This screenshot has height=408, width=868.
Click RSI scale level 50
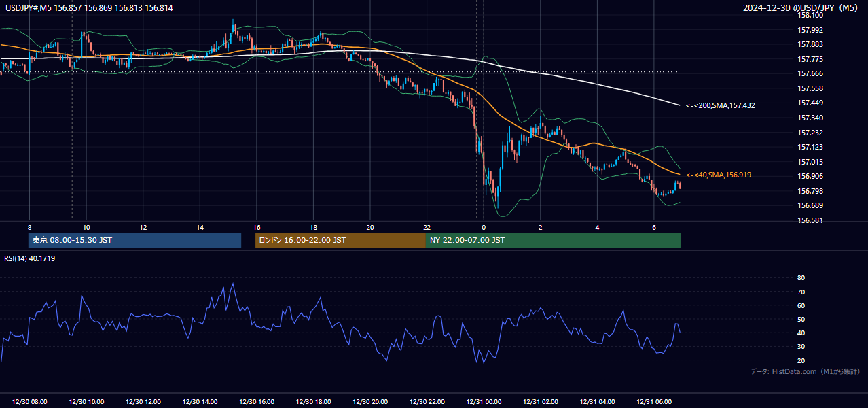coord(801,319)
